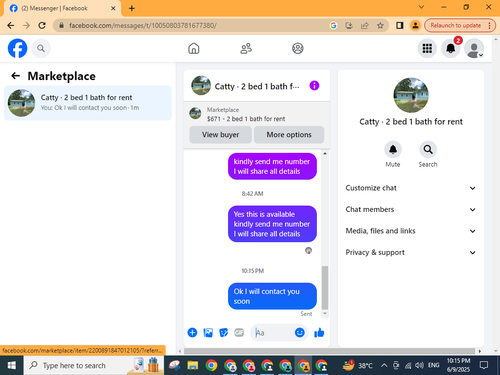Reload the page in Chrome toolbar
Image resolution: width=500 pixels, height=375 pixels.
42,25
